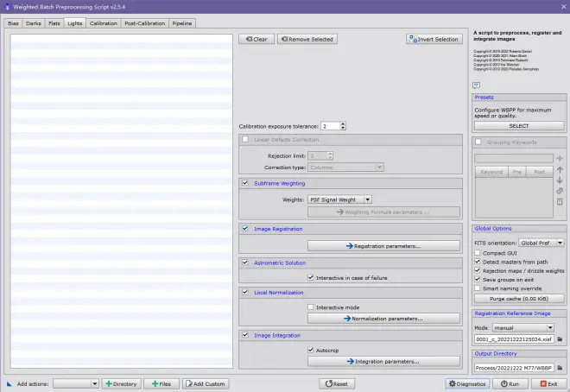Open registration reference image file browser icon
The height and width of the screenshot is (392, 570).
pyautogui.click(x=560, y=339)
